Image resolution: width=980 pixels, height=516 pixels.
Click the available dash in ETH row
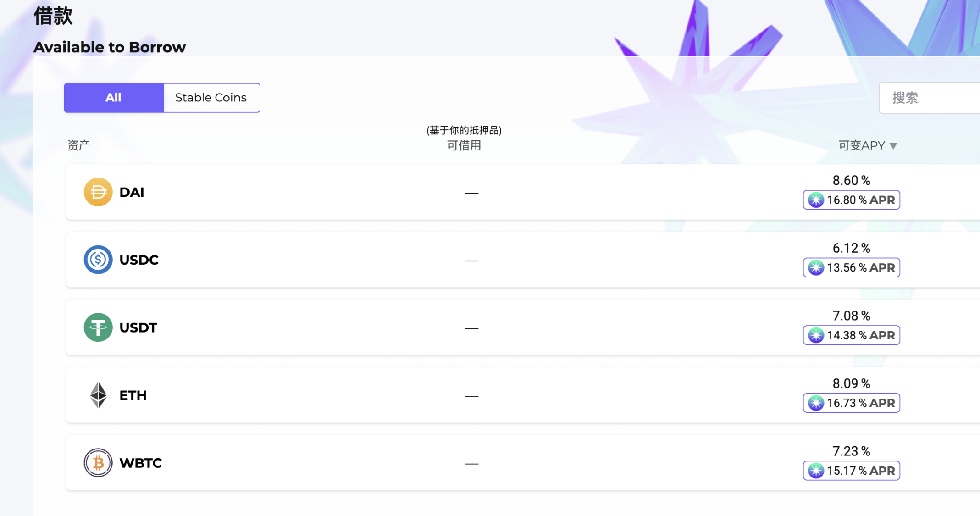coord(471,396)
